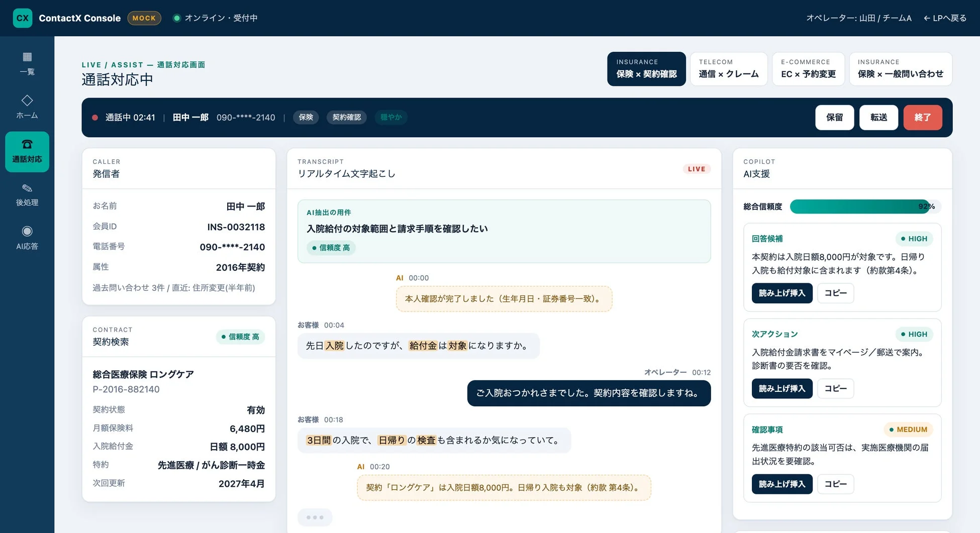
Task: Click 次回更新 value 2027年4月
Action: click(x=242, y=484)
